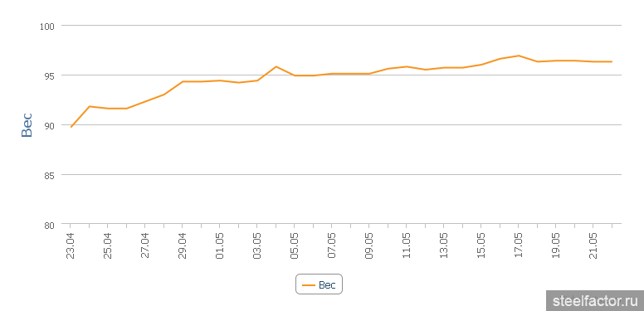Click the 85 y-axis value label

tap(50, 176)
